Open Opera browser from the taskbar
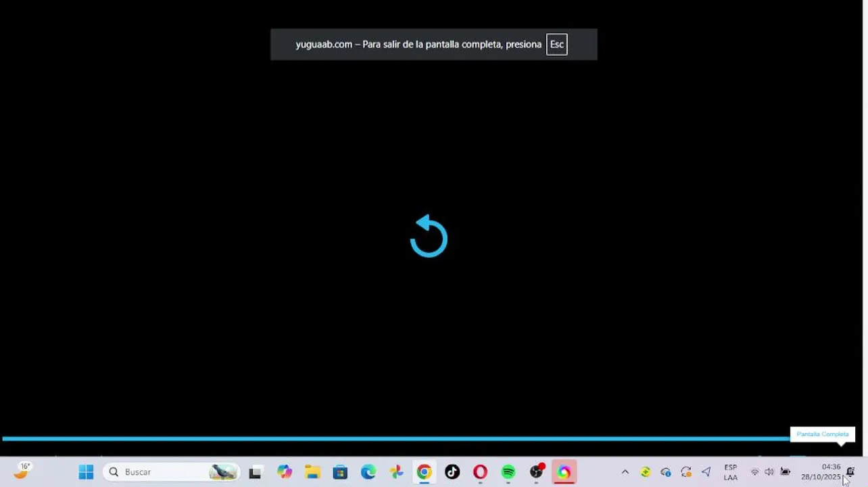 480,472
